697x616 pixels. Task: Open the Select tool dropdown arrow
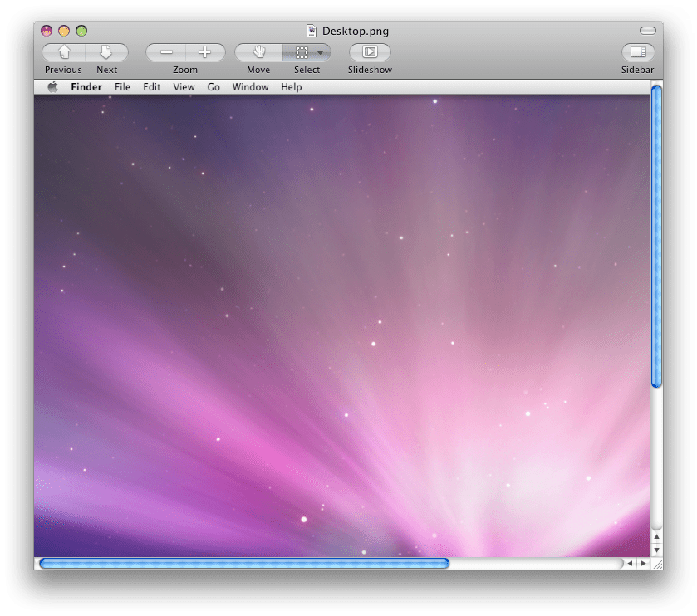(321, 52)
